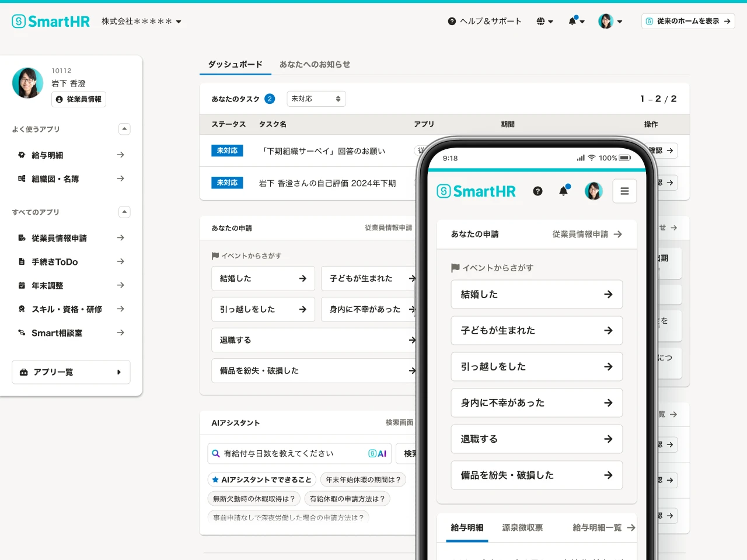Open ヘルプ&サポート link
The height and width of the screenshot is (560, 747).
[484, 22]
